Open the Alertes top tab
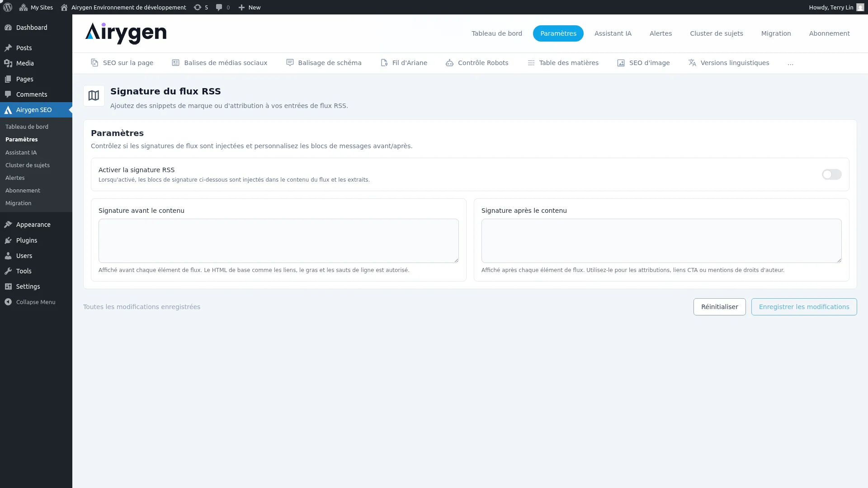This screenshot has width=868, height=488. [660, 33]
